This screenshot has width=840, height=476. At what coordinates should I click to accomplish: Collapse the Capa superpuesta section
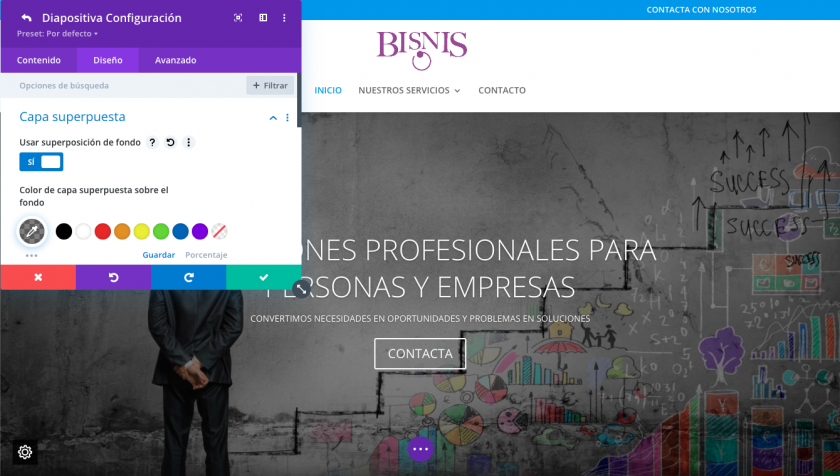(273, 117)
